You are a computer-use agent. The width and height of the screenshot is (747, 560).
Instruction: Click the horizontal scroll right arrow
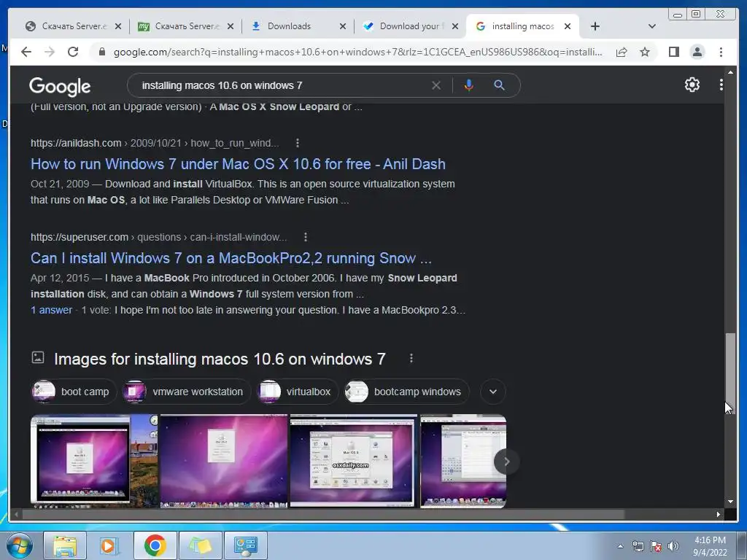(x=718, y=514)
